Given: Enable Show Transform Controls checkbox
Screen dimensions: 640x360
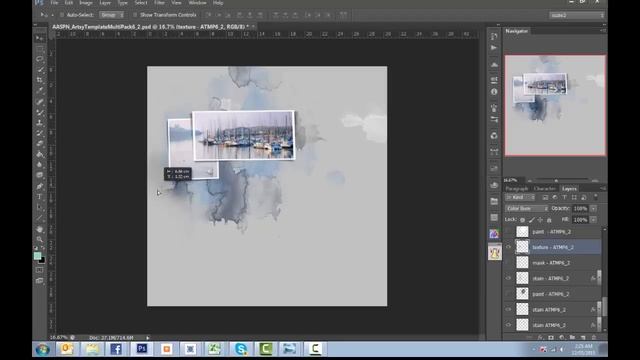Looking at the screenshot, I should click(135, 15).
